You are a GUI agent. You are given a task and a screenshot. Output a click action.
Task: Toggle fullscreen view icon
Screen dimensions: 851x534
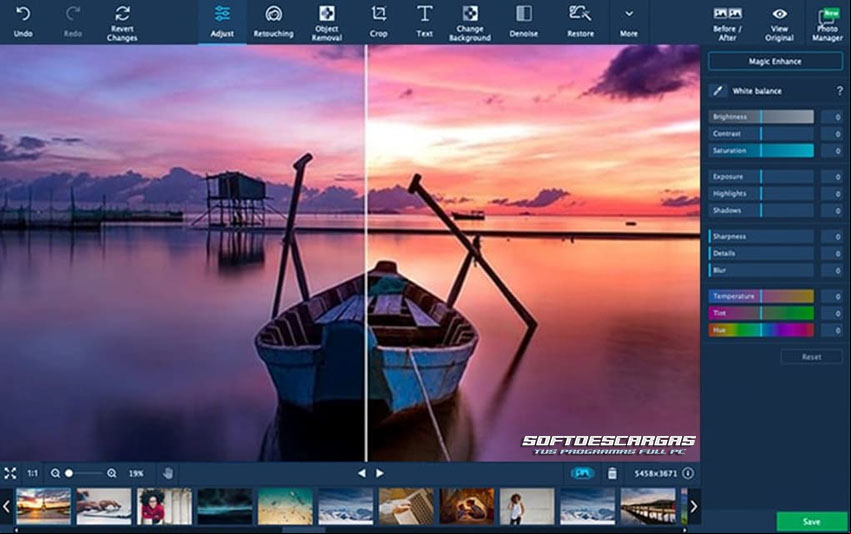pyautogui.click(x=10, y=473)
